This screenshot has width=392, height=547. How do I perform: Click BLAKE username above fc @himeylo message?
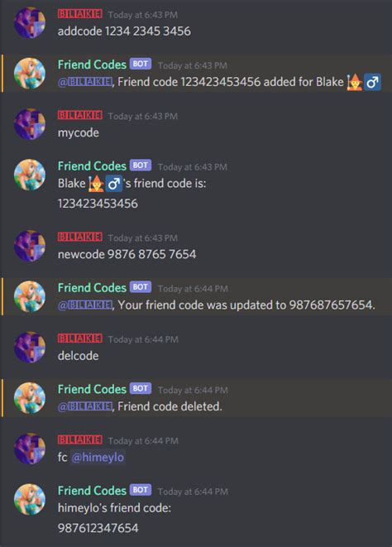coord(80,439)
